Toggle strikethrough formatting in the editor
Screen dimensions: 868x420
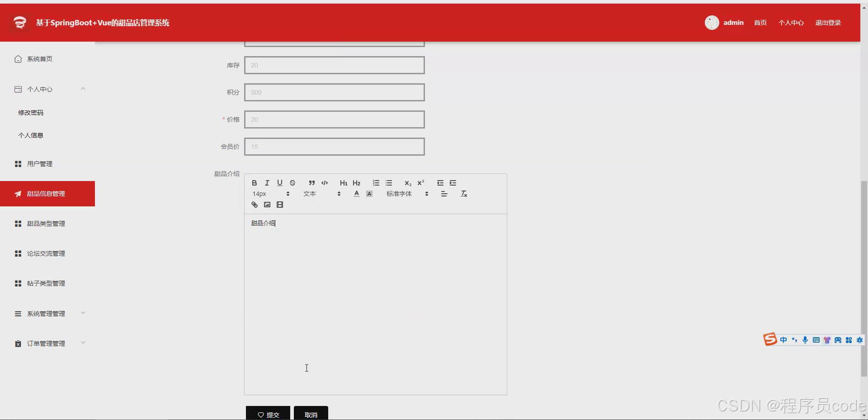292,183
